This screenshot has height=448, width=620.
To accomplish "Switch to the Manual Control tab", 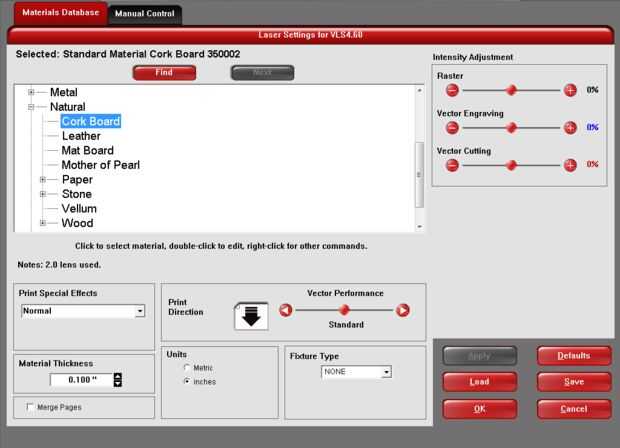I will (145, 14).
